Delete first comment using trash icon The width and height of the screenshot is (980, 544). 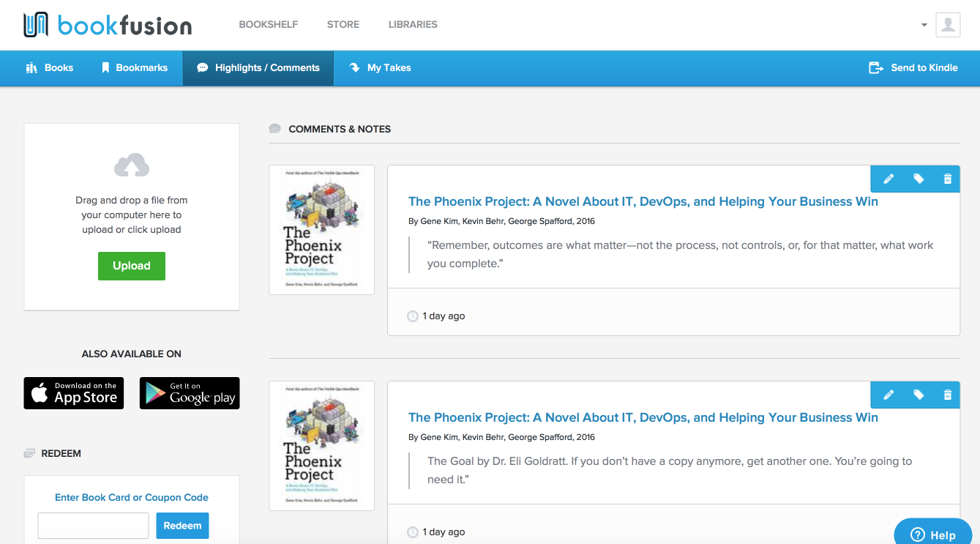pos(947,179)
